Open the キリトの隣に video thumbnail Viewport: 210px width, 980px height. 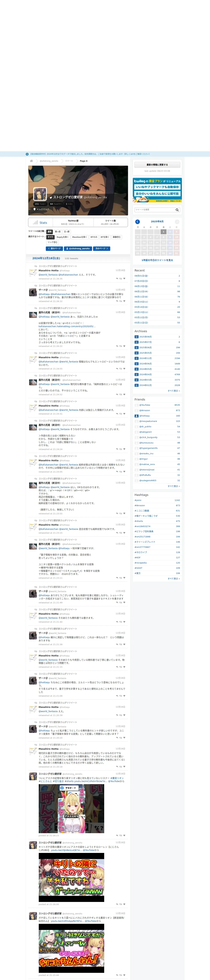[71, 877]
